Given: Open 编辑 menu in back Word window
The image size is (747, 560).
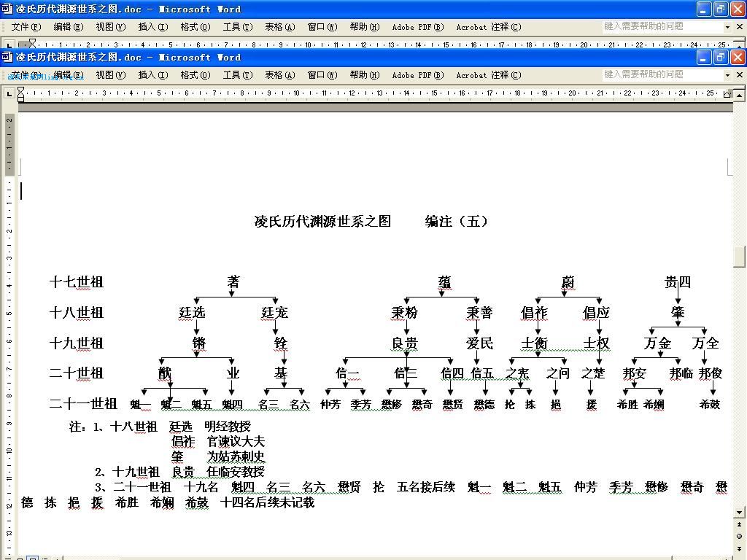Looking at the screenshot, I should (69, 27).
